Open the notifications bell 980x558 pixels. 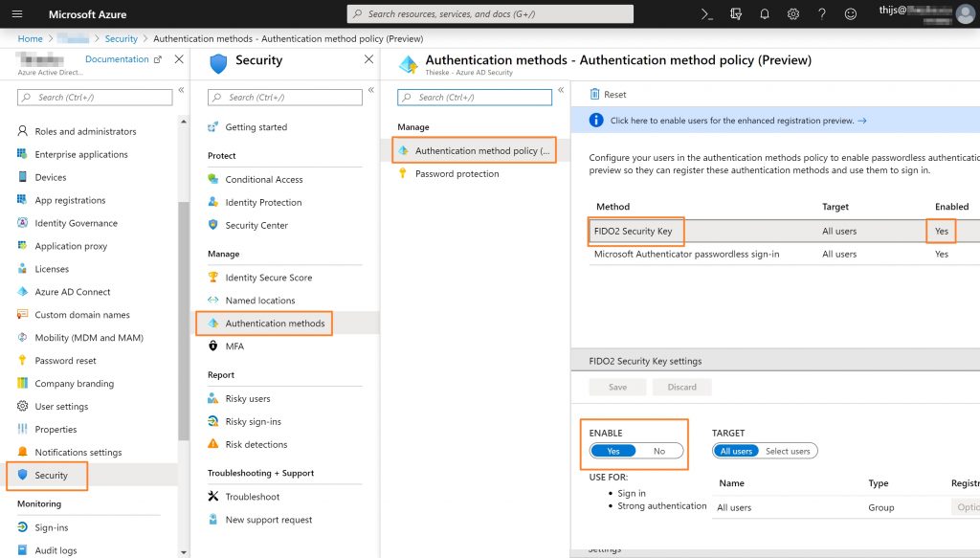pos(765,13)
